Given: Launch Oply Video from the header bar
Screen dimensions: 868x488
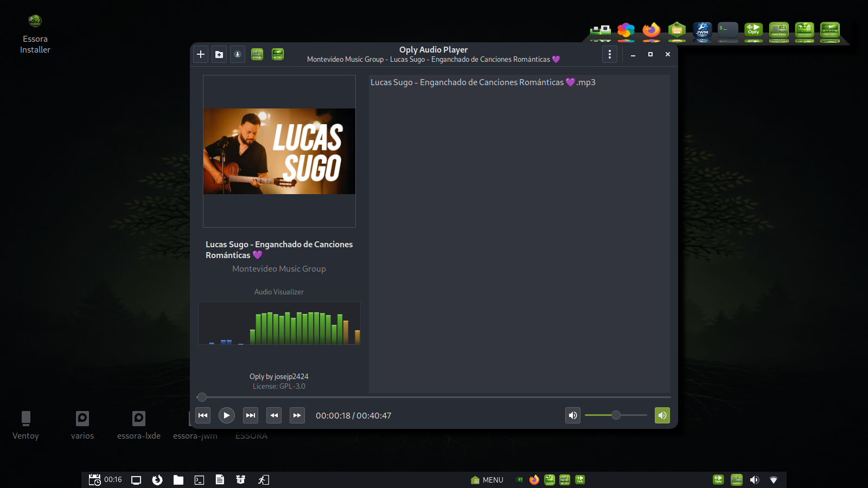Looking at the screenshot, I should (278, 54).
